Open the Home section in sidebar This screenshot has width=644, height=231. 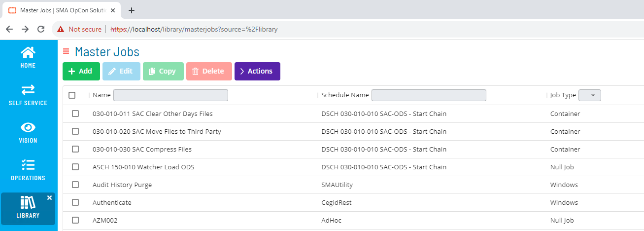point(28,57)
